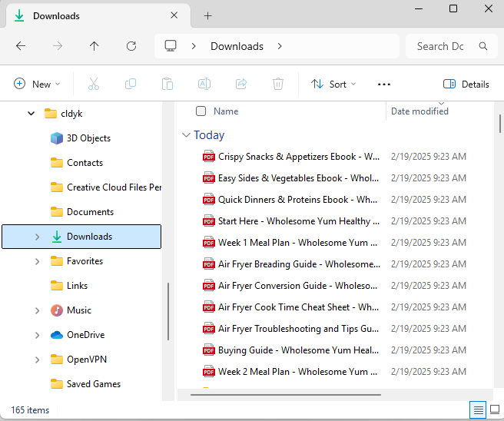Click the OneDrive cloud icon in tree
This screenshot has width=504, height=421.
coord(57,335)
